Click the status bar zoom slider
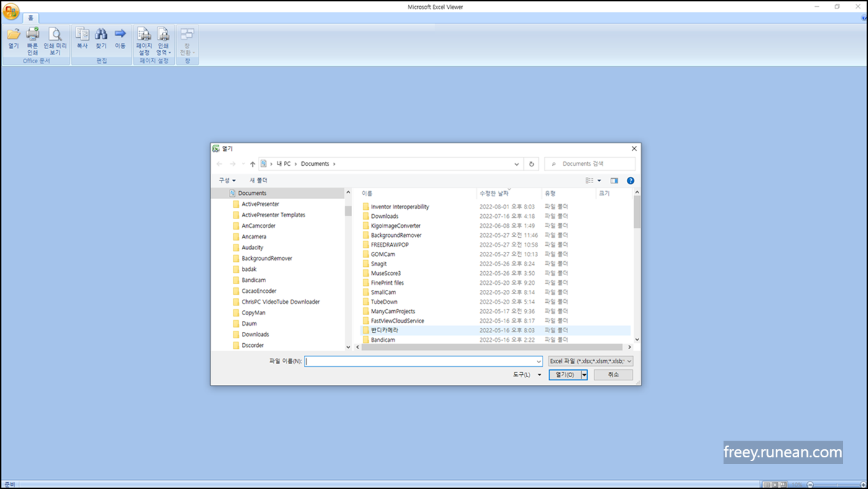This screenshot has height=489, width=868. point(836,484)
